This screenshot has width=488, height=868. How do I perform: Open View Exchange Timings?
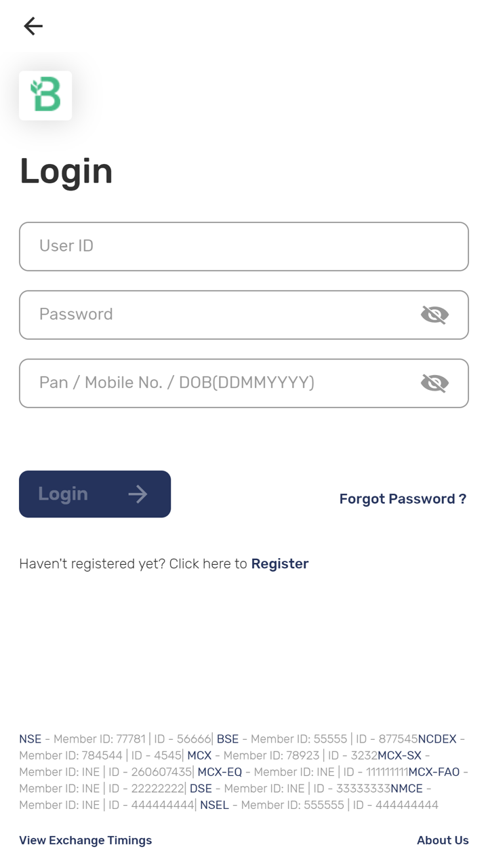(85, 840)
